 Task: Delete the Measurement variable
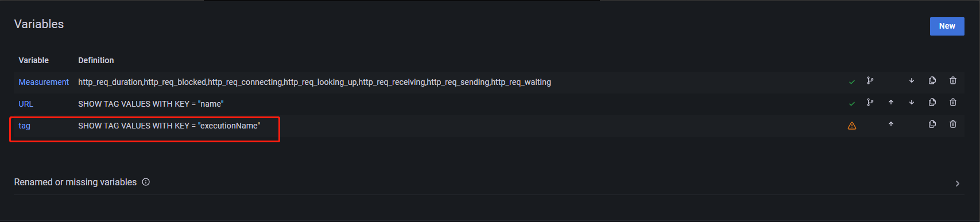(x=953, y=81)
